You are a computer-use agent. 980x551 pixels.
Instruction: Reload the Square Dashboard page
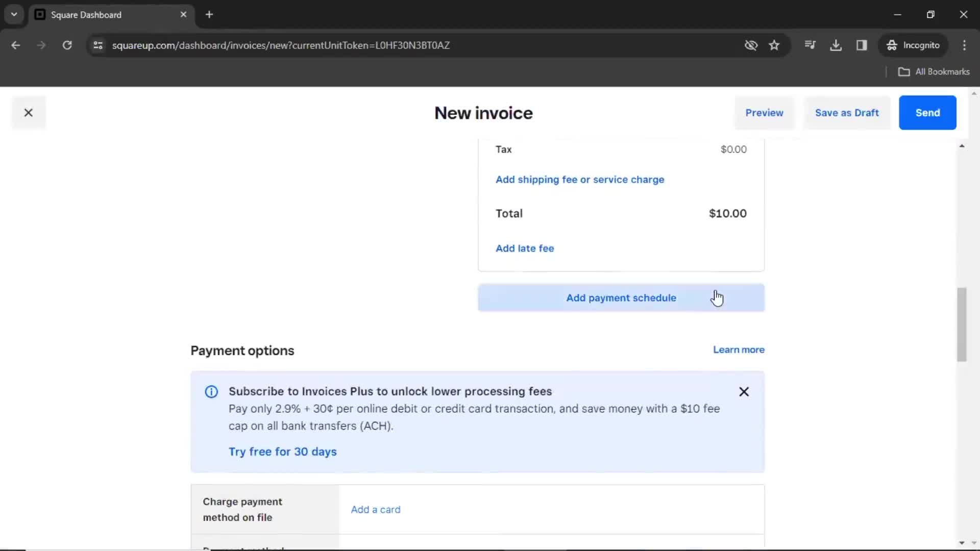[x=67, y=45]
